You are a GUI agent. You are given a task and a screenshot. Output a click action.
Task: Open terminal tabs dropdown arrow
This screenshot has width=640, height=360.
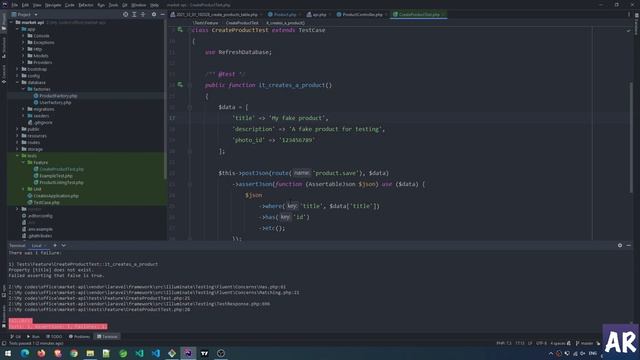64,245
